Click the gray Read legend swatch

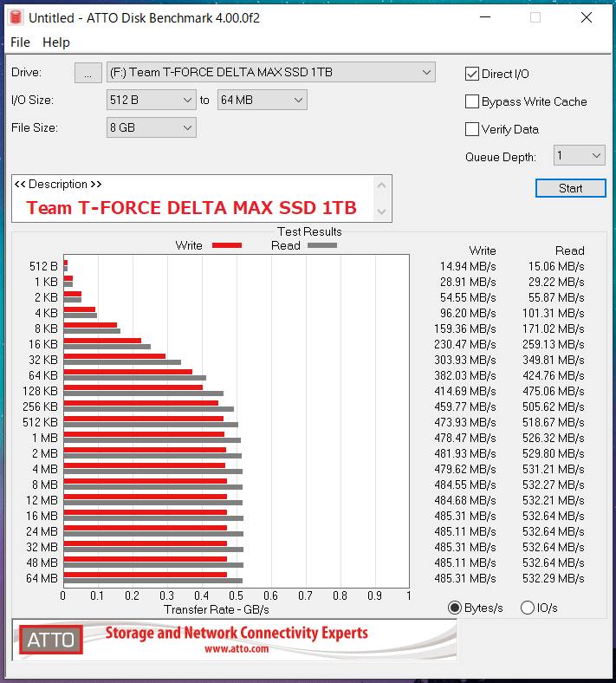click(x=322, y=245)
